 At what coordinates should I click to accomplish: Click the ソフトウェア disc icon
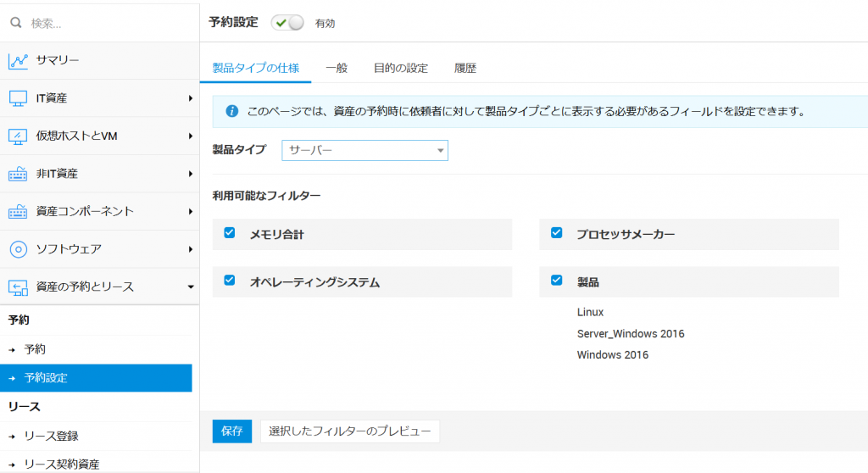19,249
